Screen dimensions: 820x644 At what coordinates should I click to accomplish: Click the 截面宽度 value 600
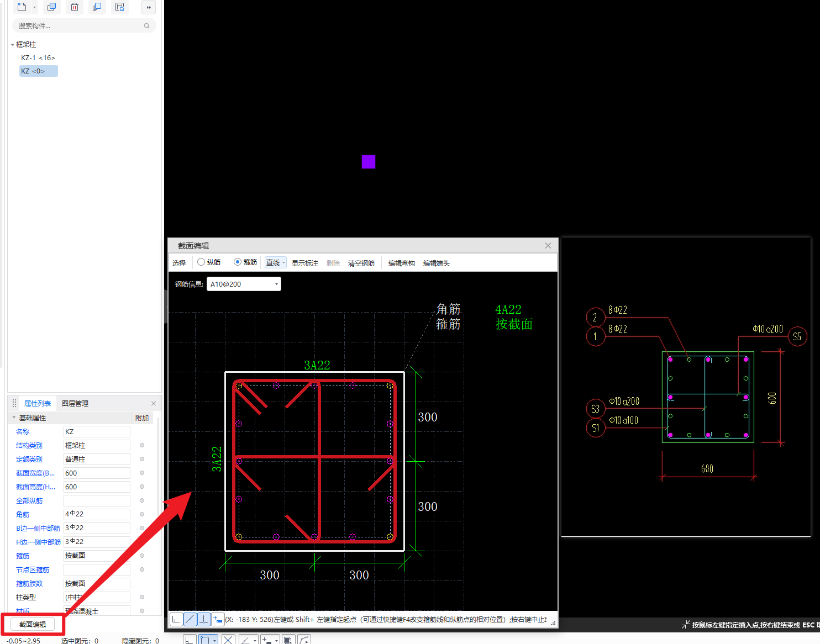[97, 473]
